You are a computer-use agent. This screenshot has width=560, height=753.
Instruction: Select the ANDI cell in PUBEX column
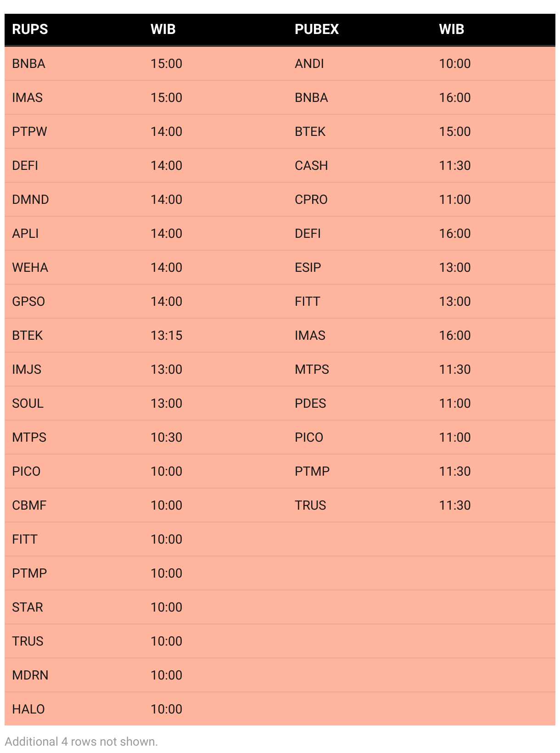(309, 64)
